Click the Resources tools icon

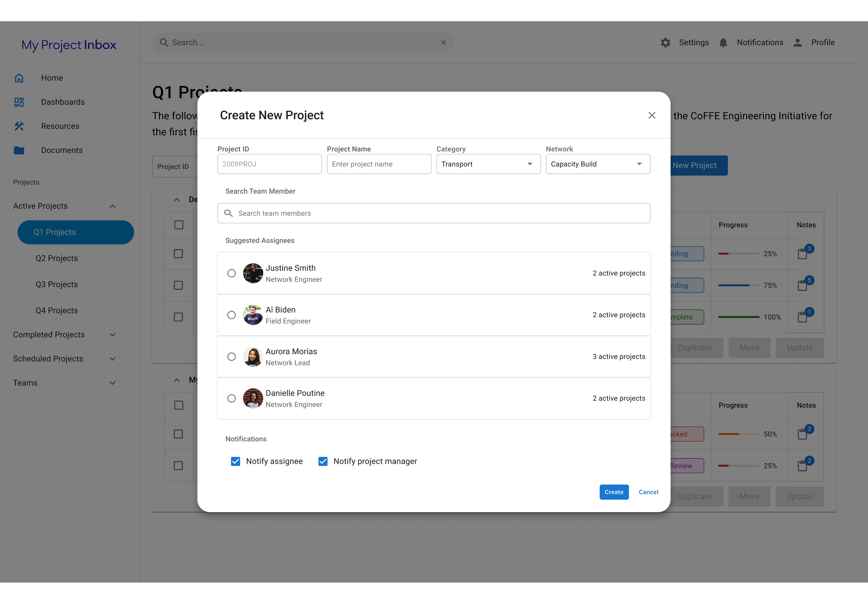19,126
